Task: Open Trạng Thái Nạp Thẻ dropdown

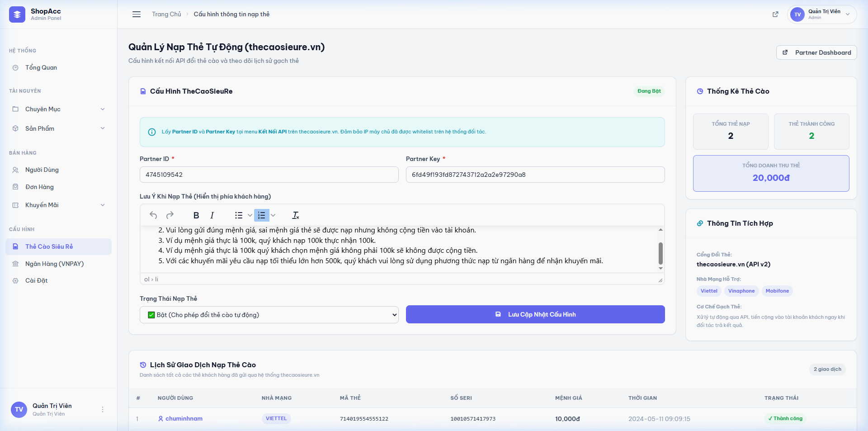Action: (269, 315)
